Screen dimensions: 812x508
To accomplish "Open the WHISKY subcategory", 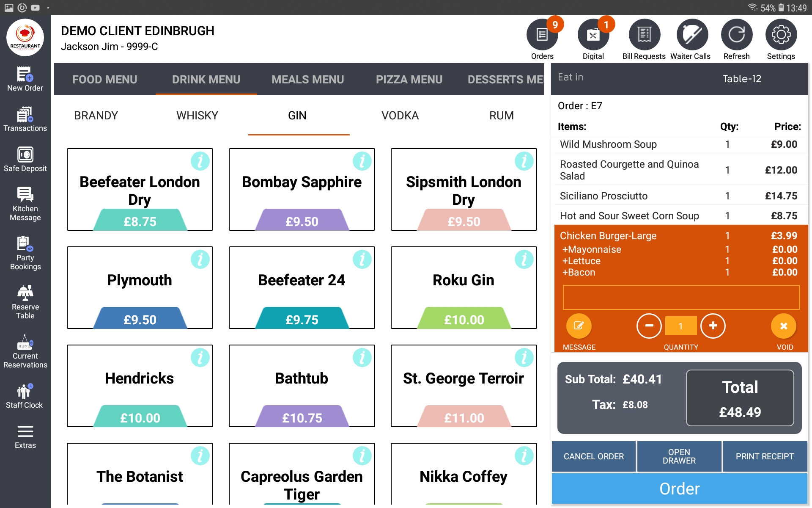I will point(197,115).
